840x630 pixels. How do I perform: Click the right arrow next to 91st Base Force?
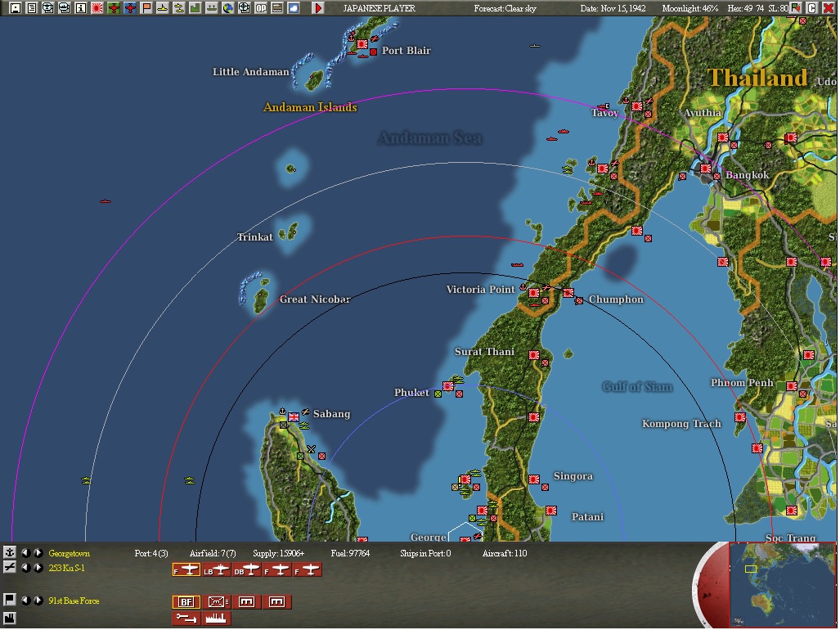[38, 601]
